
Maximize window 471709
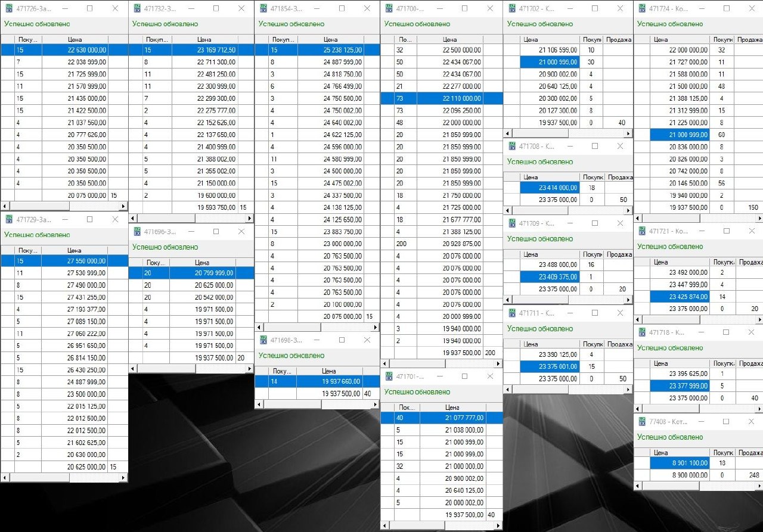click(x=594, y=223)
